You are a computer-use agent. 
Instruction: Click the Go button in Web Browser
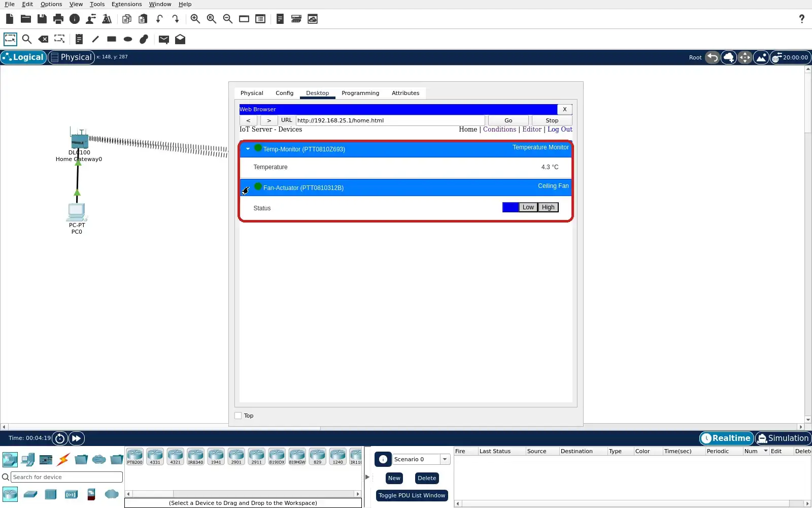click(x=508, y=120)
